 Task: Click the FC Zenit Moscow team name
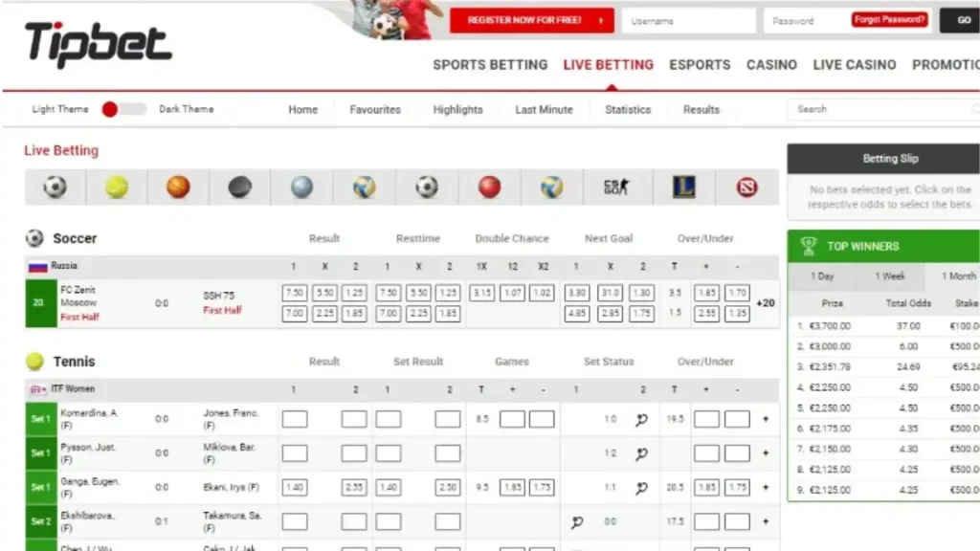[x=78, y=297]
